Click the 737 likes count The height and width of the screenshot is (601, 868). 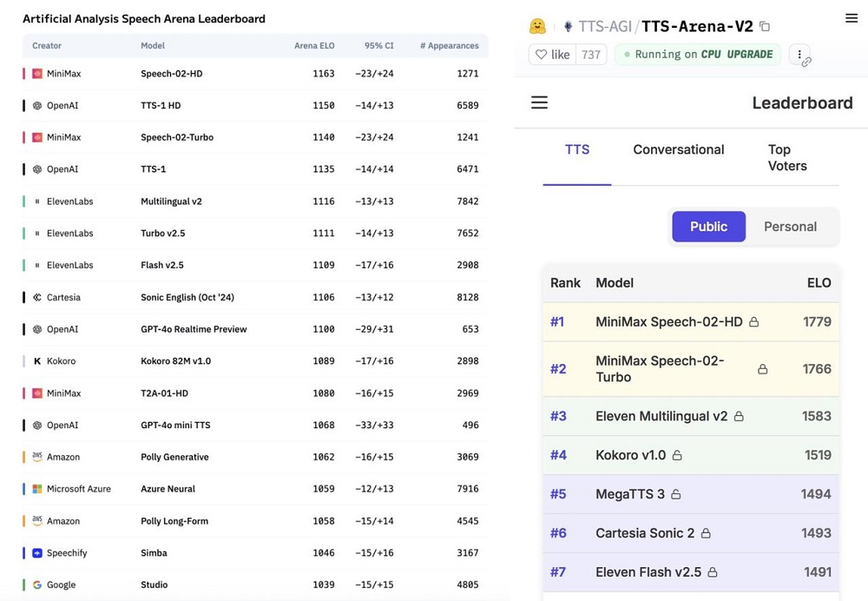click(591, 55)
